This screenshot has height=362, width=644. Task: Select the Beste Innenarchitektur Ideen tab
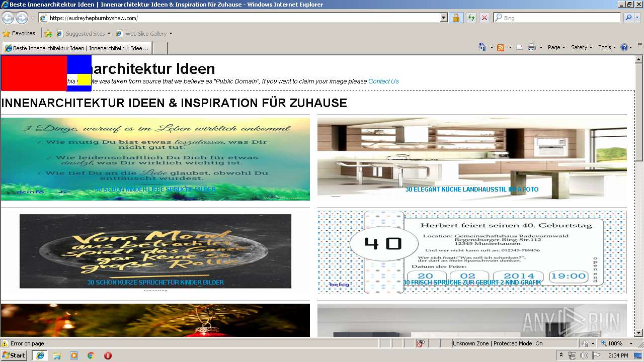tap(77, 48)
